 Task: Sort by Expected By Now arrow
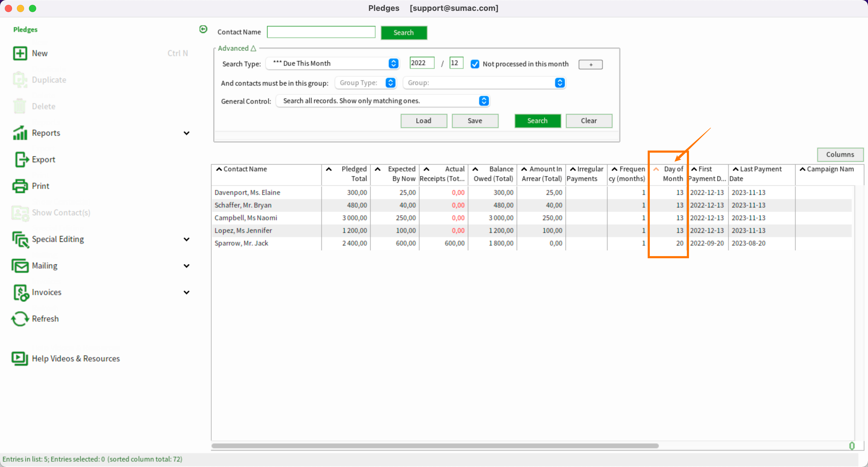pyautogui.click(x=378, y=169)
